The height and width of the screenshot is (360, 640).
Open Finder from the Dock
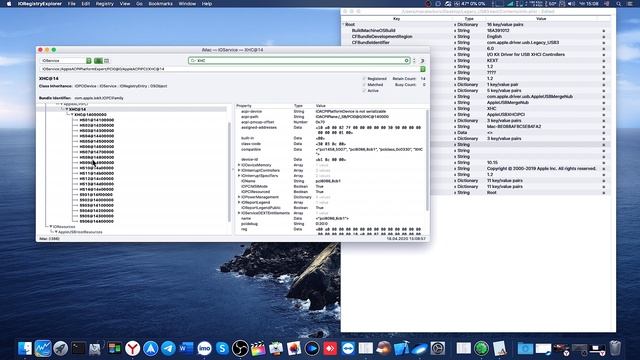coord(25,348)
